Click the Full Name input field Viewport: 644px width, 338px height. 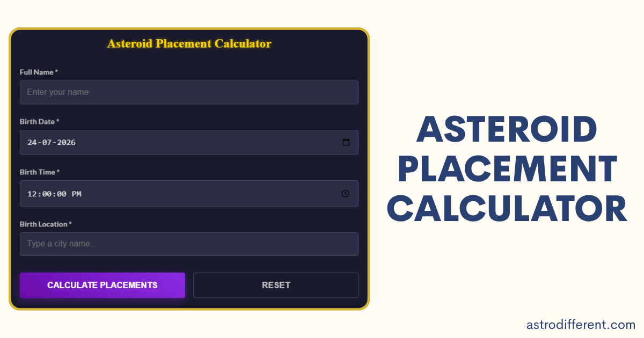[189, 92]
